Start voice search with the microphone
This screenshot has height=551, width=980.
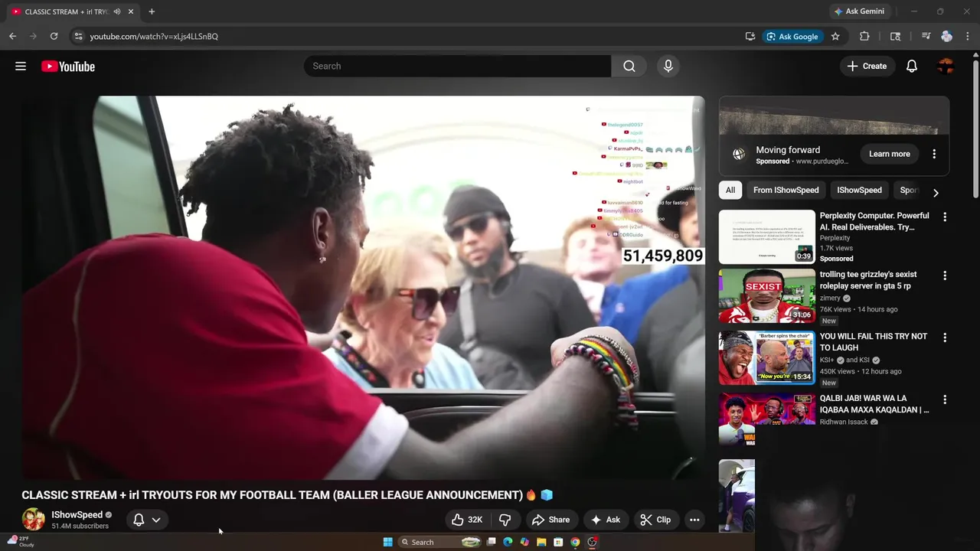668,67
